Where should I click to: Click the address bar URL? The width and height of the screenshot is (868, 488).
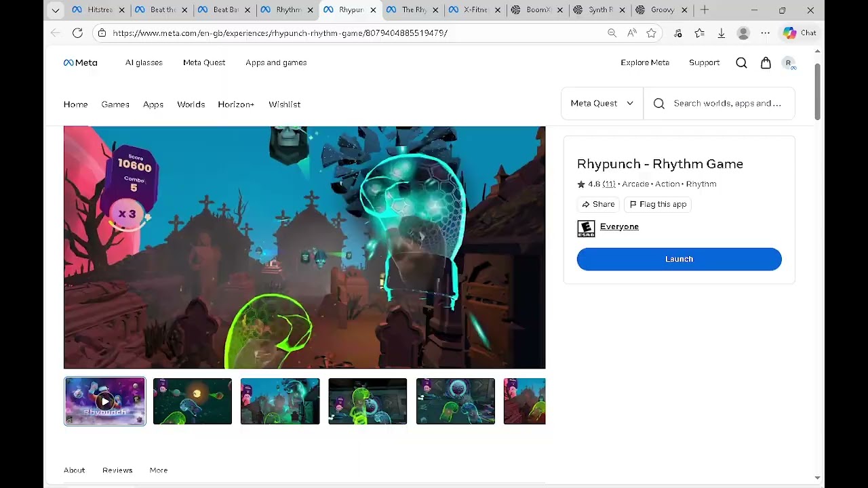pos(280,33)
